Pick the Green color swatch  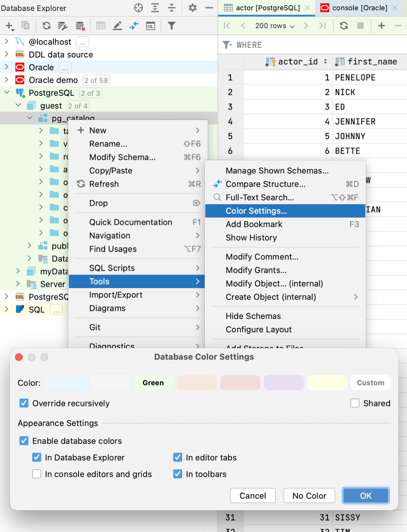153,382
